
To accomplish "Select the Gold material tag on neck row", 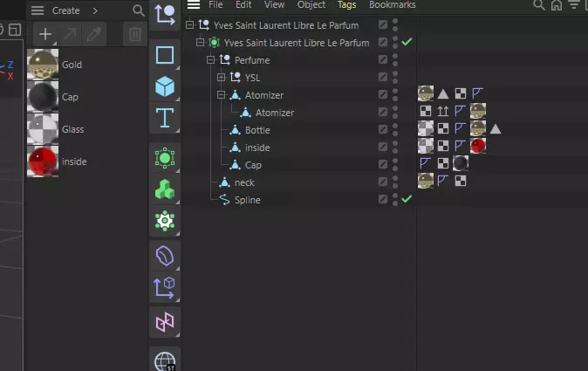I will click(x=426, y=181).
